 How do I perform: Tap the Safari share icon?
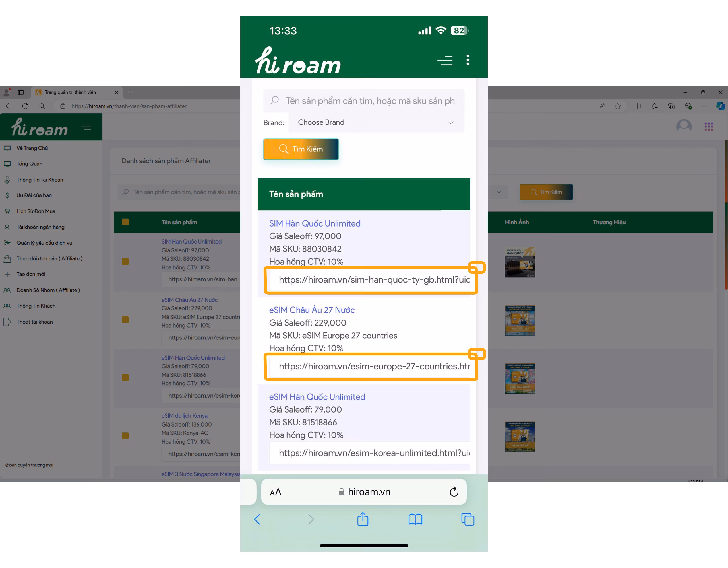[x=363, y=519]
